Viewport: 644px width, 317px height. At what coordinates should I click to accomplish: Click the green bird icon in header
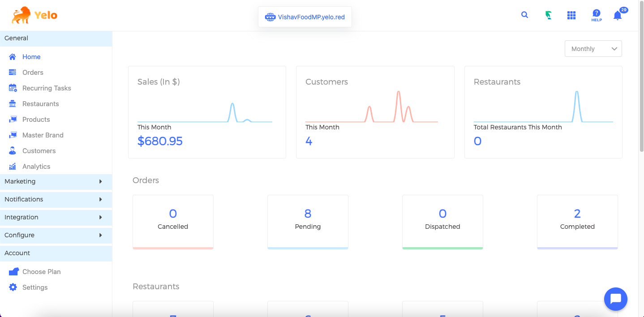pos(548,15)
